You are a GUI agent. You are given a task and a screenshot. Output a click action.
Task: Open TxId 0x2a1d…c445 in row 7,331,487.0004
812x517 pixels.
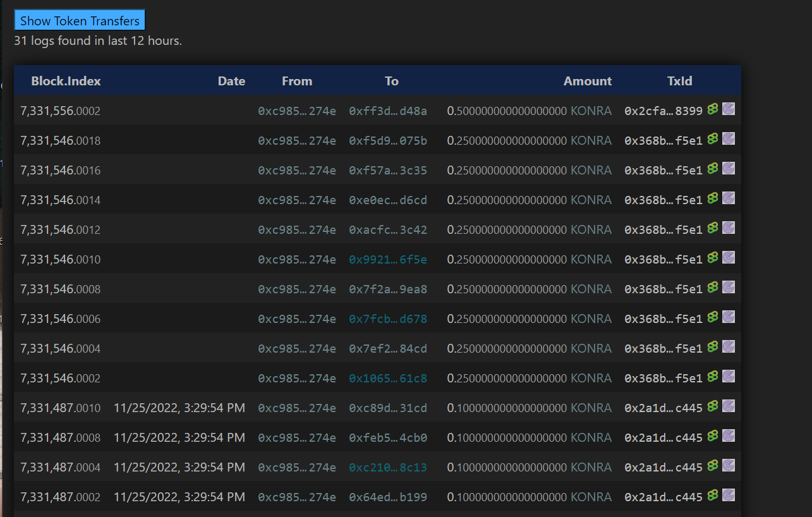[x=664, y=468]
